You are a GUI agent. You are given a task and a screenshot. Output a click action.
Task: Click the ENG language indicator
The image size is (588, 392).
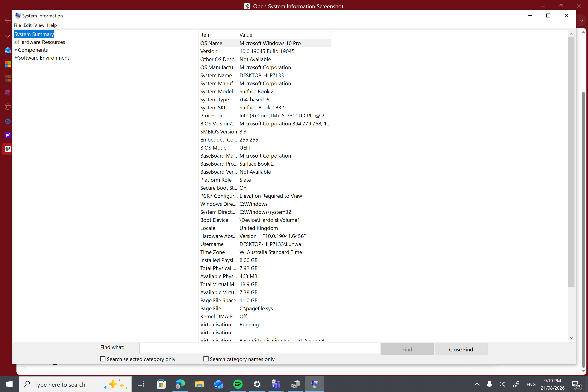[531, 385]
